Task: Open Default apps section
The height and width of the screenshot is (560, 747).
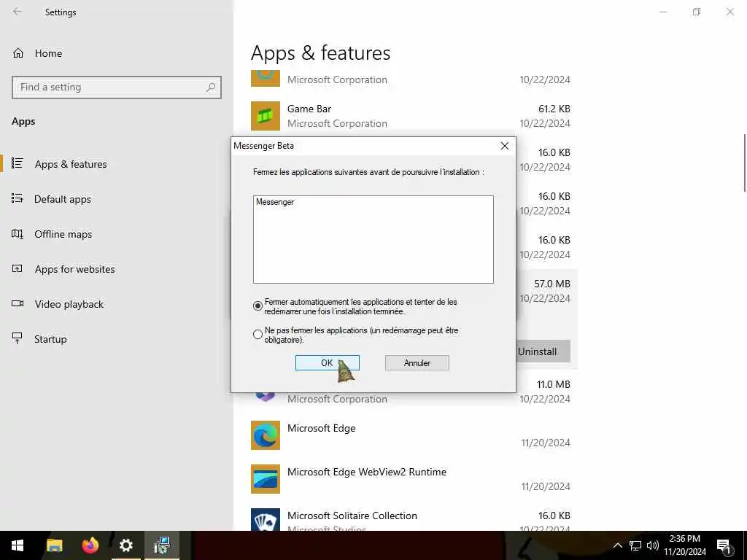Action: pyautogui.click(x=63, y=199)
